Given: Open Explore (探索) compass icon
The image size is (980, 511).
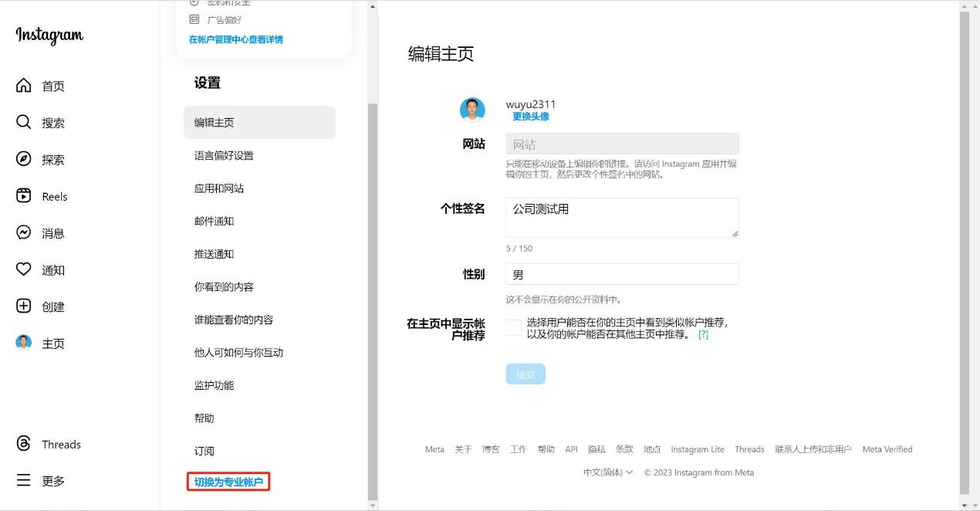Looking at the screenshot, I should tap(24, 159).
